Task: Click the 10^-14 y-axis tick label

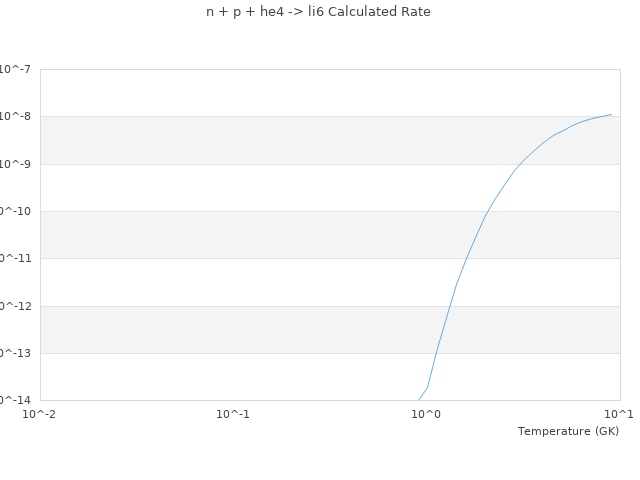Action: (14, 400)
